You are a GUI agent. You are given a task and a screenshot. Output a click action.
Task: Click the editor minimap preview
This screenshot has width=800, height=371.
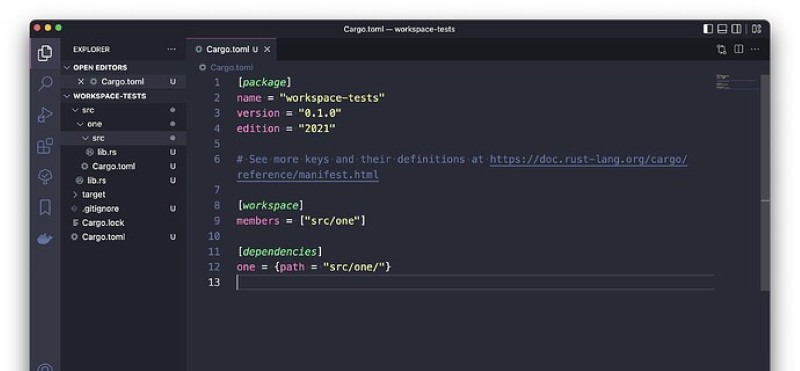[x=737, y=82]
